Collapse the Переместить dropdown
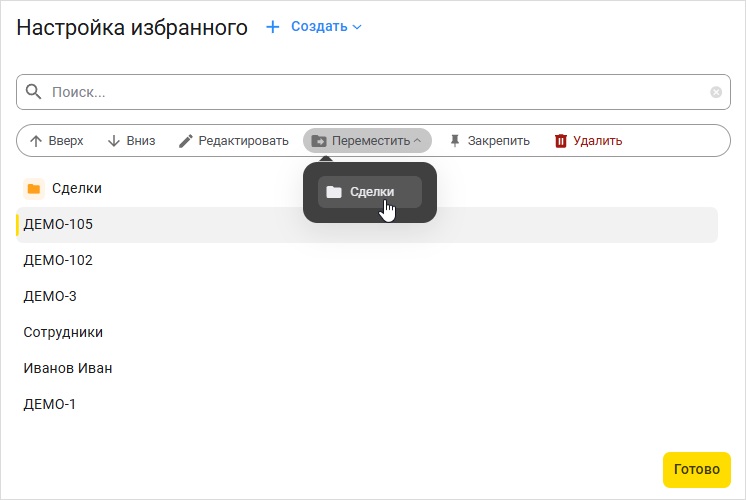Image resolution: width=746 pixels, height=500 pixels. 367,141
